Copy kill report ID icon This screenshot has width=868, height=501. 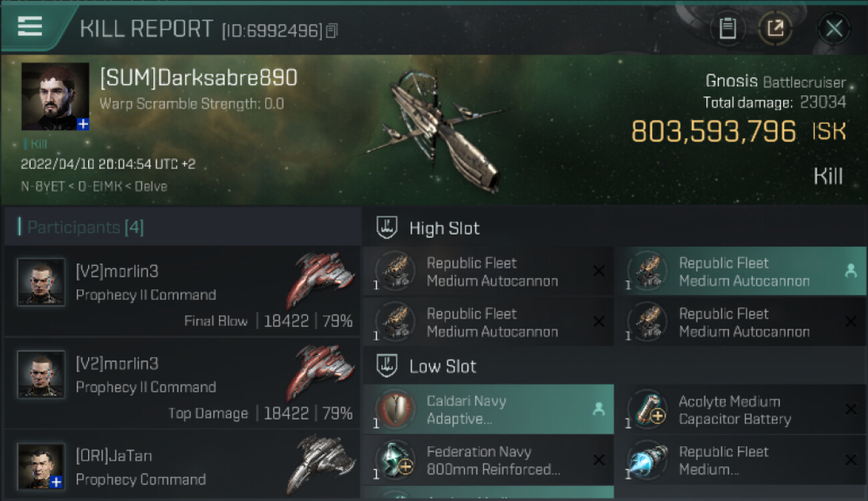(332, 31)
